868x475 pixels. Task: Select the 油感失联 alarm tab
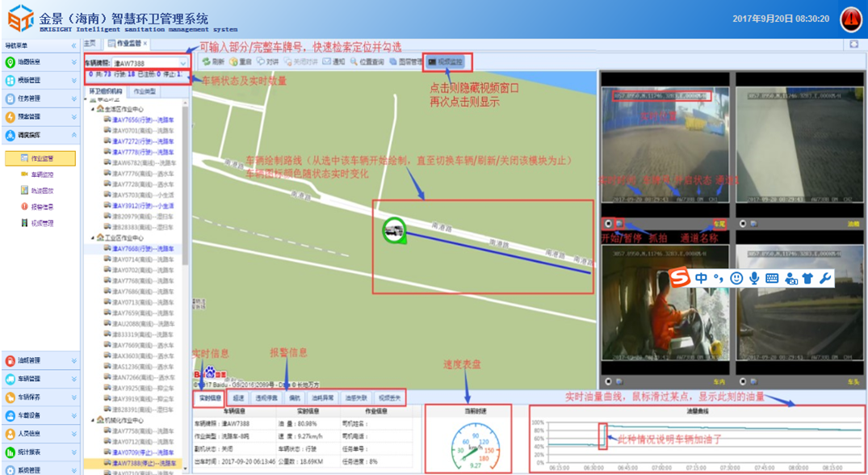356,397
